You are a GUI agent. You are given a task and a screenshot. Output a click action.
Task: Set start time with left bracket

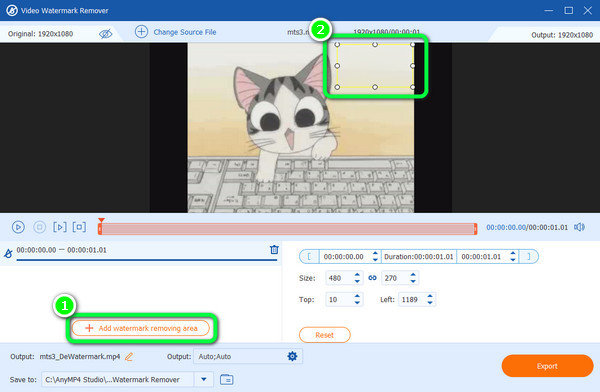pos(309,256)
